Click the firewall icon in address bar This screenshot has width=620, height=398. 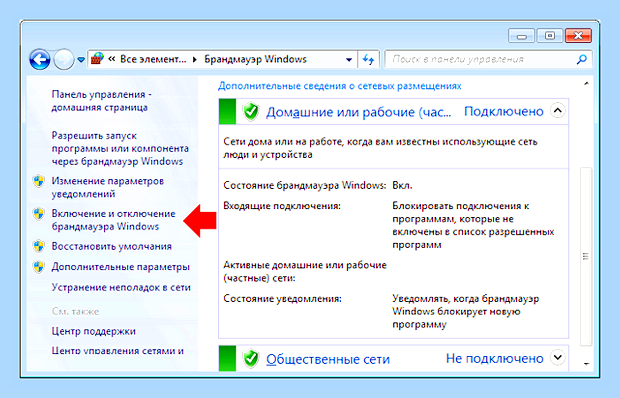coord(97,59)
